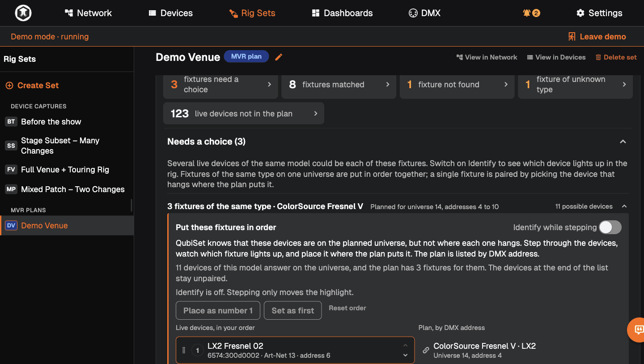Click the FV badge for Full Venue
644x364 pixels.
click(x=11, y=170)
